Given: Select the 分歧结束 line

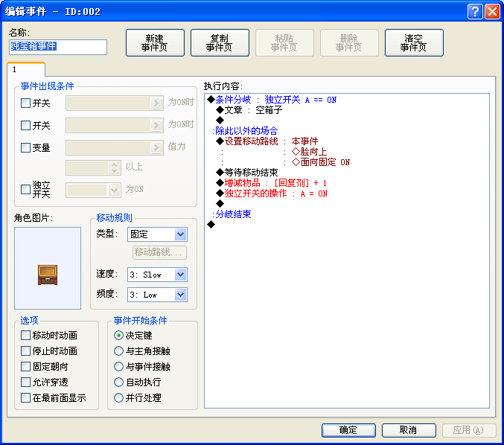Looking at the screenshot, I should [x=232, y=214].
